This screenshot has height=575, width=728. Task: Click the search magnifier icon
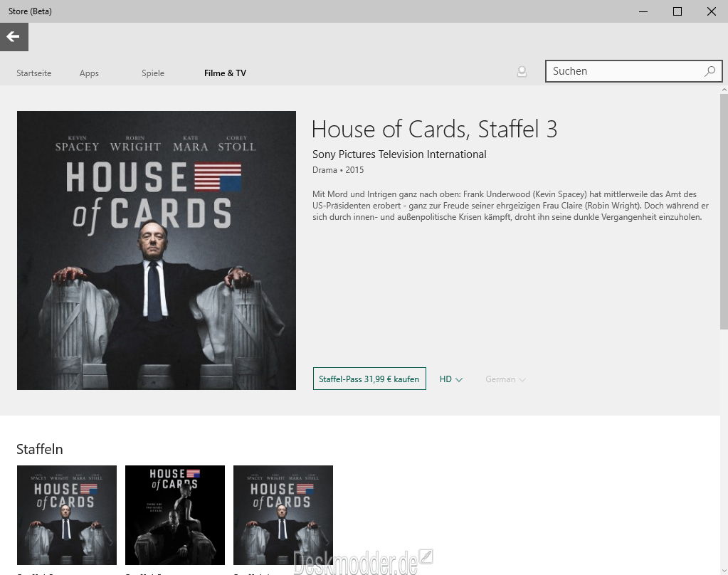coord(710,71)
